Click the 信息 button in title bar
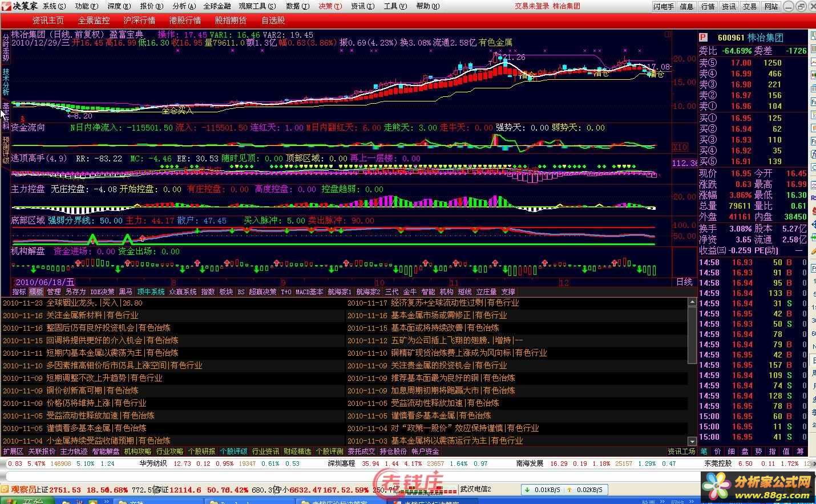The height and width of the screenshot is (504, 816). tap(686, 6)
